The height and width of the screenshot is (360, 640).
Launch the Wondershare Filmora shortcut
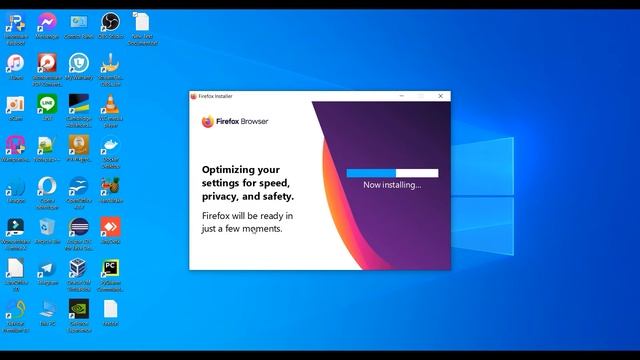(16, 234)
